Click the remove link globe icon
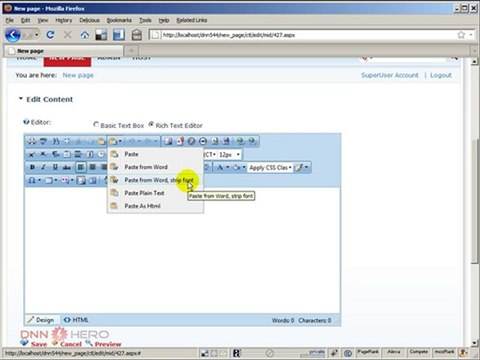The image size is (480, 360). [x=252, y=141]
